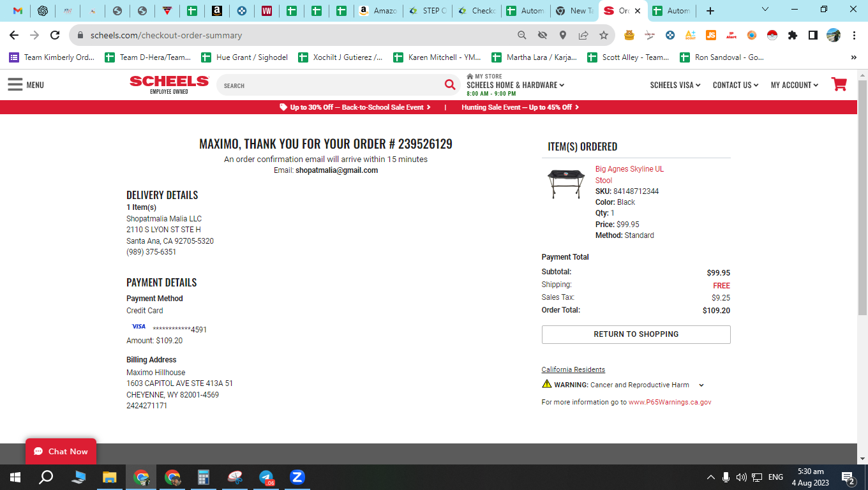Click the red search magnifier icon

(450, 85)
